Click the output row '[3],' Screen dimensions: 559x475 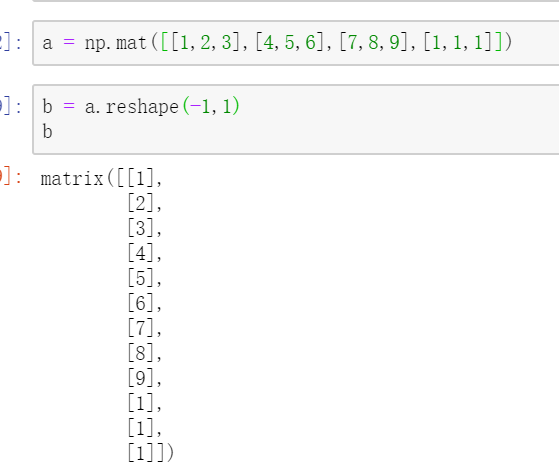[145, 228]
